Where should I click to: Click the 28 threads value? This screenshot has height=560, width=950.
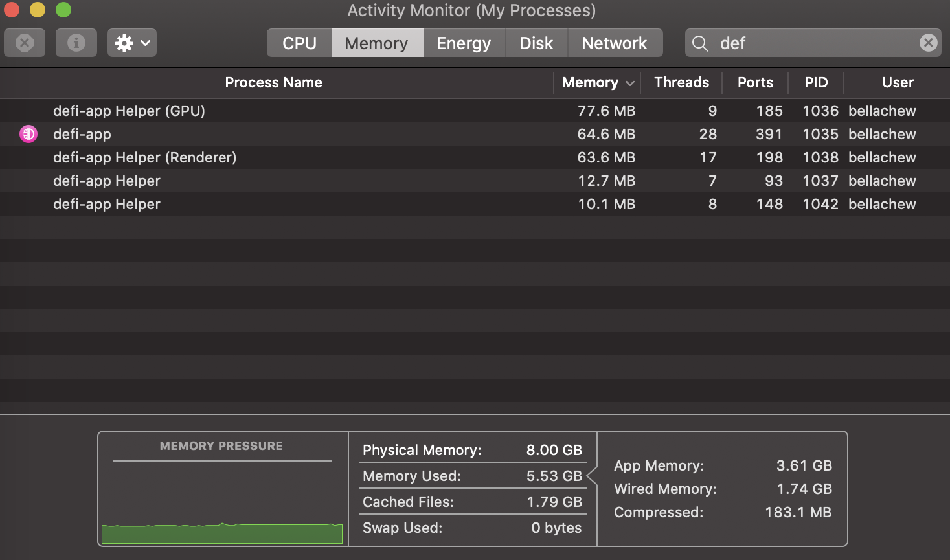tap(708, 134)
